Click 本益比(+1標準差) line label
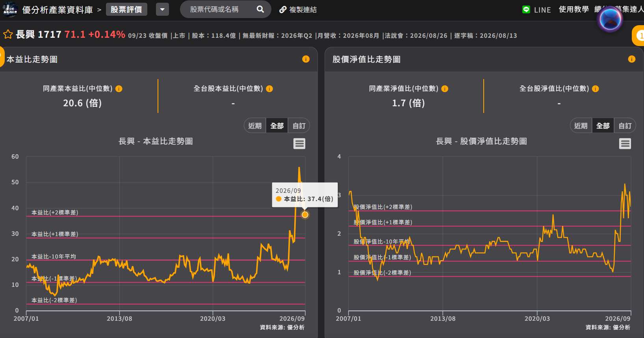The width and height of the screenshot is (644, 338). coord(55,234)
